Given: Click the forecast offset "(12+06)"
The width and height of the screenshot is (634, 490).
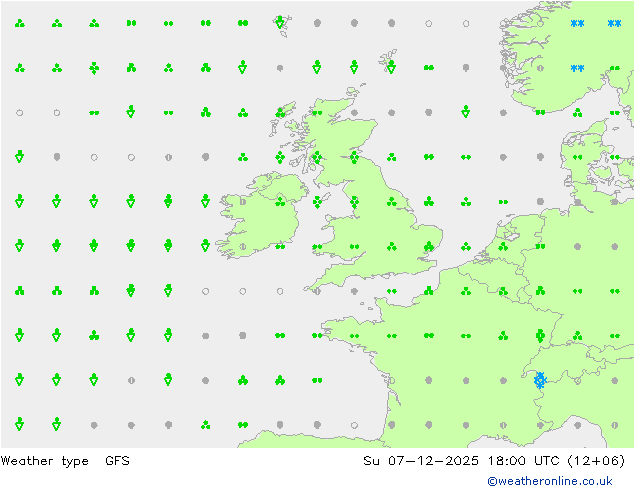Looking at the screenshot, I should point(596,461).
